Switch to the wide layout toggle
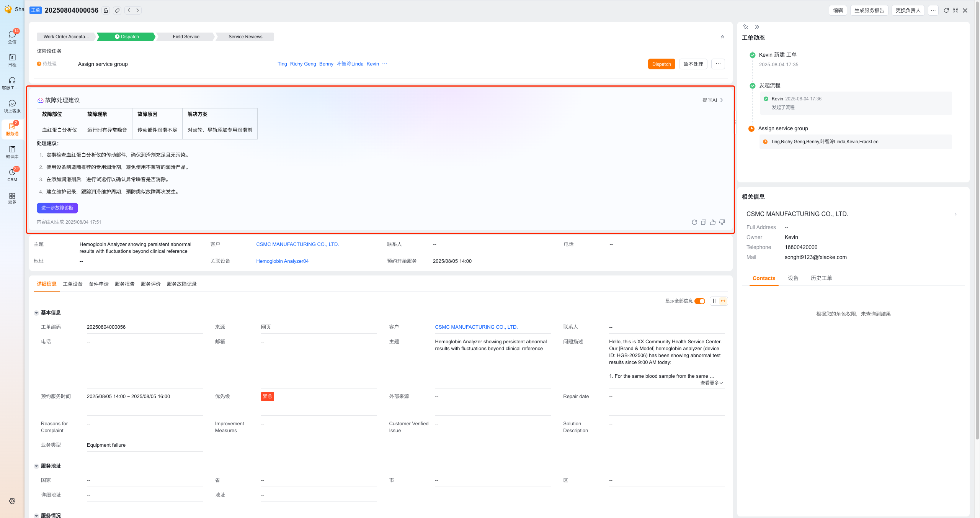Image resolution: width=980 pixels, height=518 pixels. tap(723, 301)
